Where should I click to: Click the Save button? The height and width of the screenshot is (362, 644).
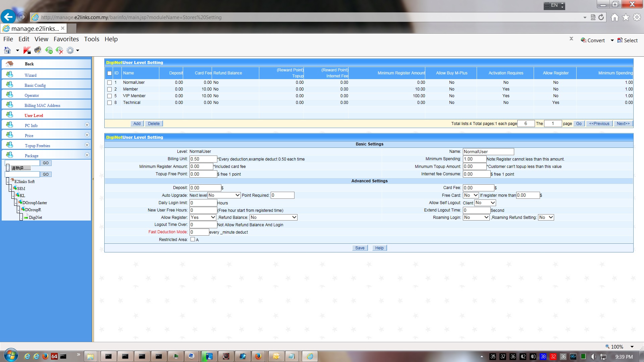(x=360, y=248)
